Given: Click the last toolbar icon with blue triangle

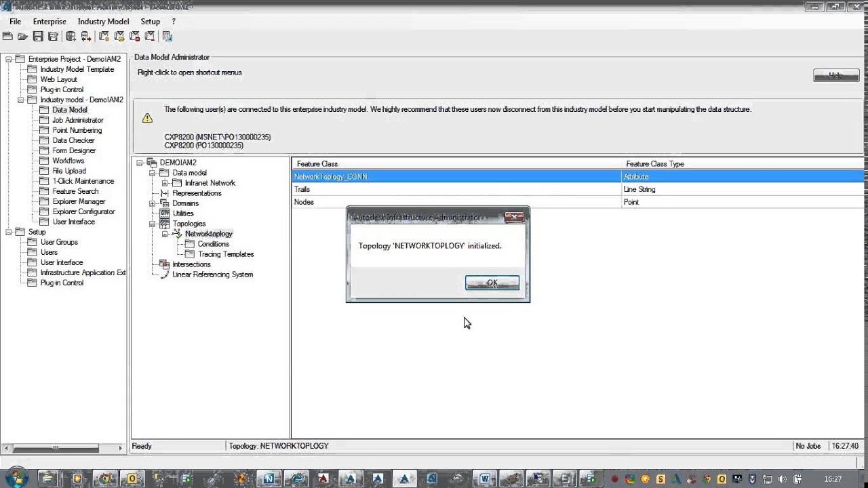Looking at the screenshot, I should click(x=167, y=37).
